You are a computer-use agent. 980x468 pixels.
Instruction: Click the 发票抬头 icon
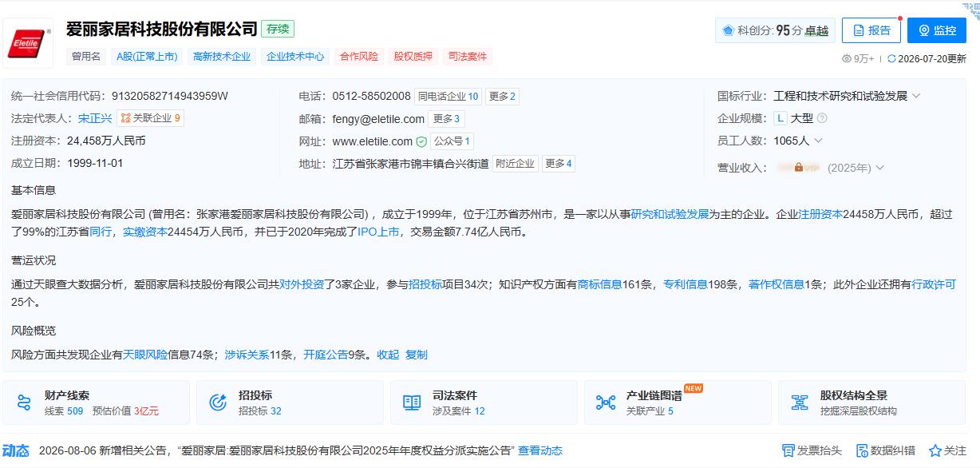pos(788,450)
